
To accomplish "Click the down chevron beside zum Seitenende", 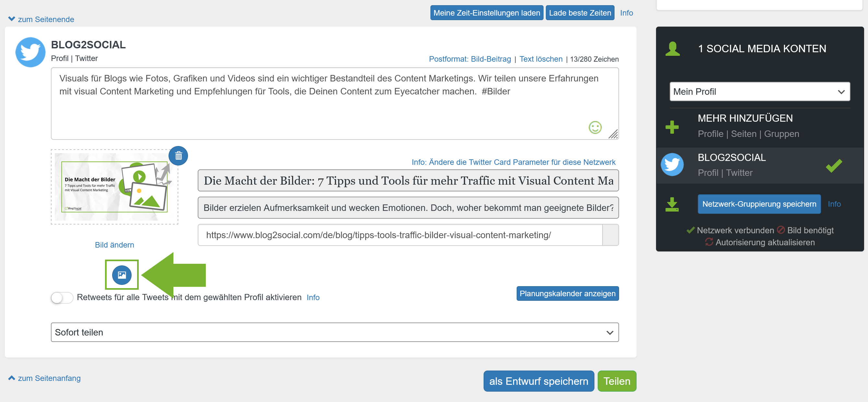I will click(x=11, y=19).
